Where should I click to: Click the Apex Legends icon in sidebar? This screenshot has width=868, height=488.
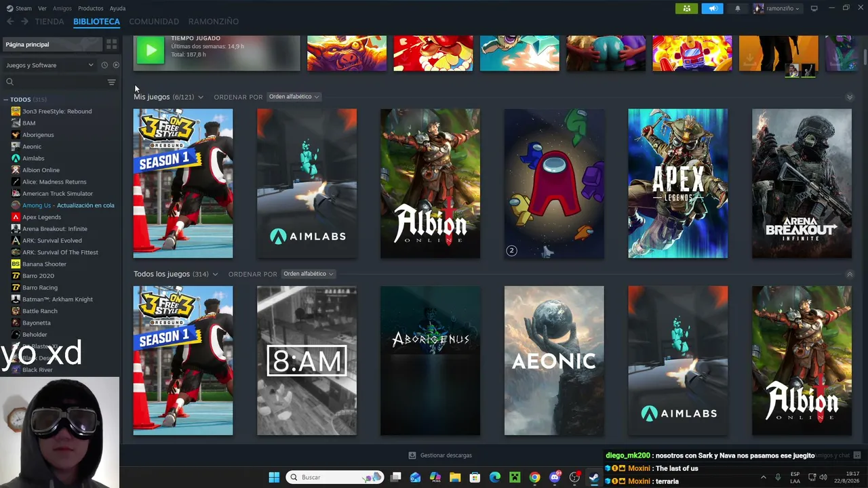[16, 217]
